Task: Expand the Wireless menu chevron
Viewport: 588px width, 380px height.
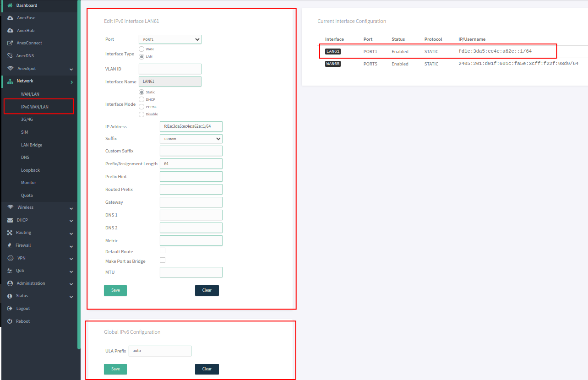Action: click(x=71, y=208)
